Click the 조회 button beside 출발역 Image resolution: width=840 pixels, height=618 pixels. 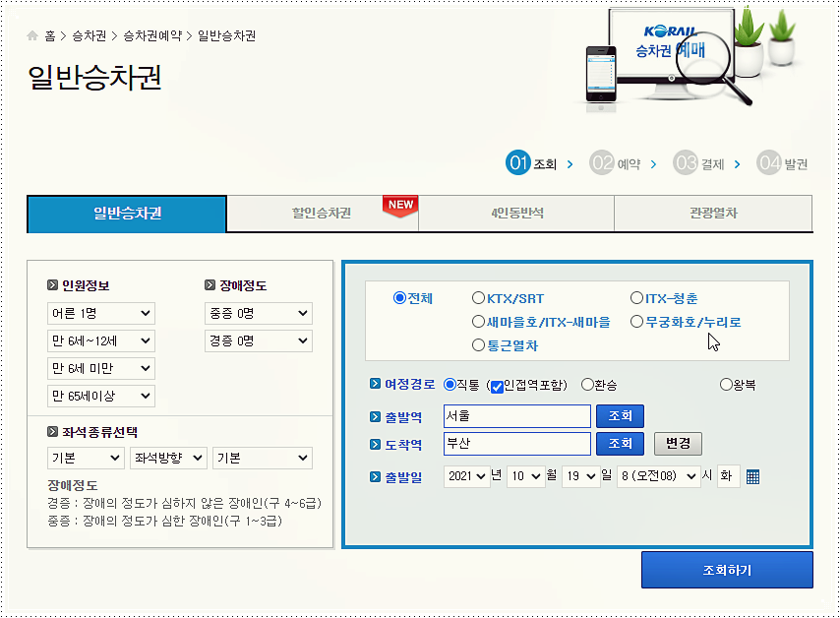click(x=620, y=416)
